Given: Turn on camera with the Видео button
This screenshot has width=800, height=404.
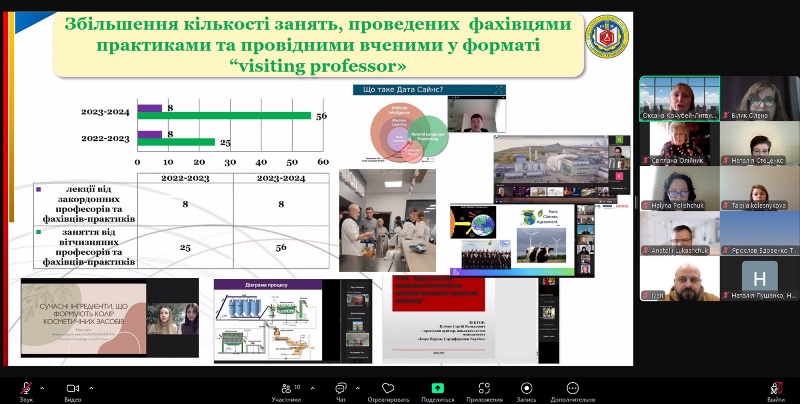Looking at the screenshot, I should [x=73, y=391].
